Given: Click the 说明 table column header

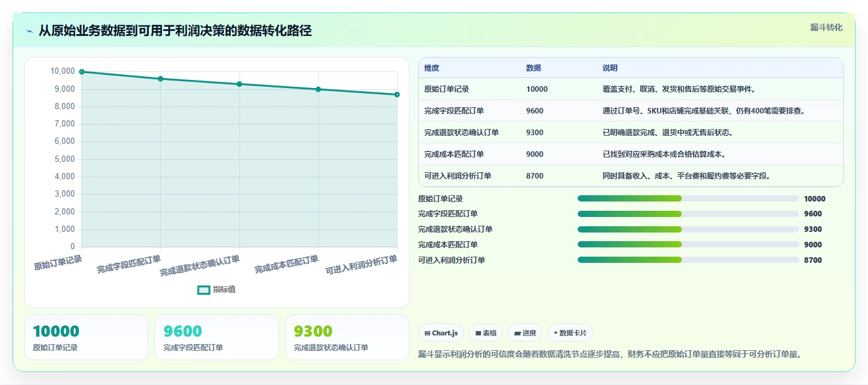Looking at the screenshot, I should coord(610,68).
